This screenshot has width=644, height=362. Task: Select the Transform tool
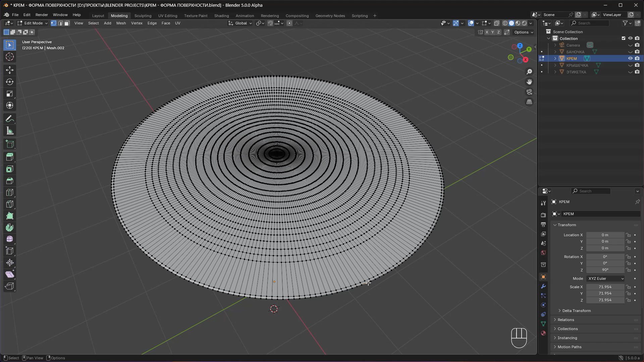pos(10,105)
